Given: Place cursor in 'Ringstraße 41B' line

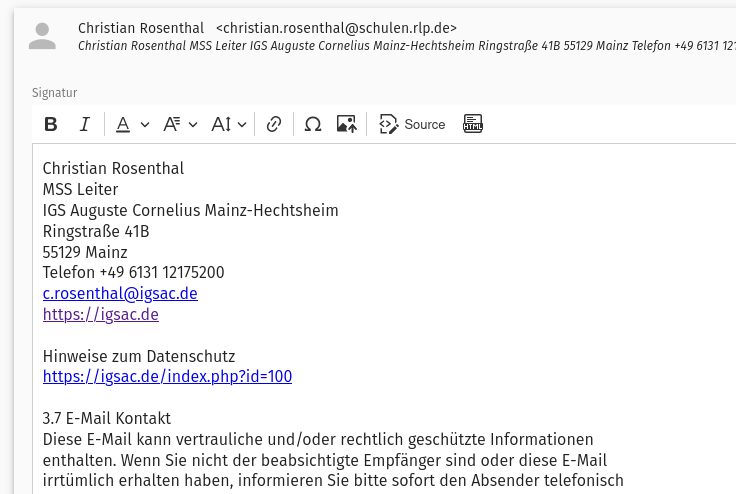Looking at the screenshot, I should [x=96, y=232].
